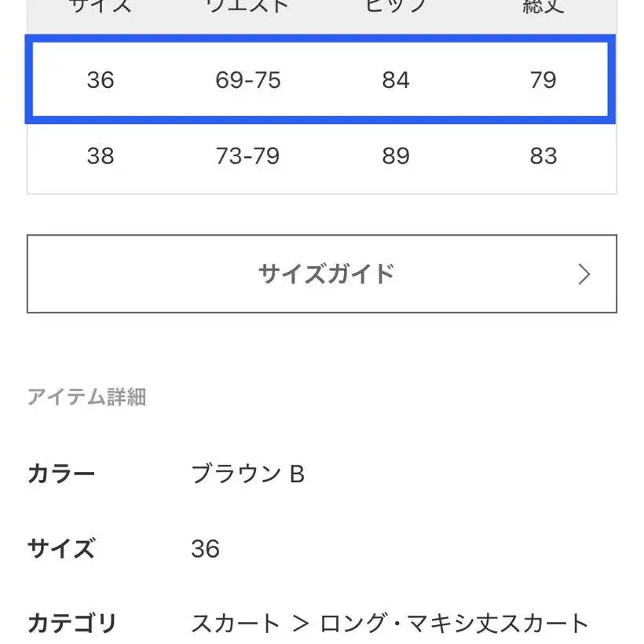Click total length value 79
This screenshot has height=644, width=644.
[x=543, y=80]
